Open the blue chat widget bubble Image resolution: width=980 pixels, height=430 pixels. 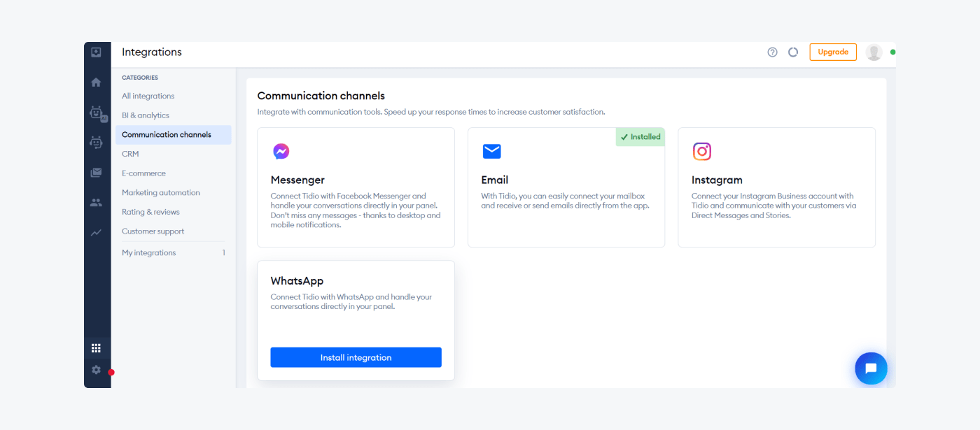click(871, 368)
